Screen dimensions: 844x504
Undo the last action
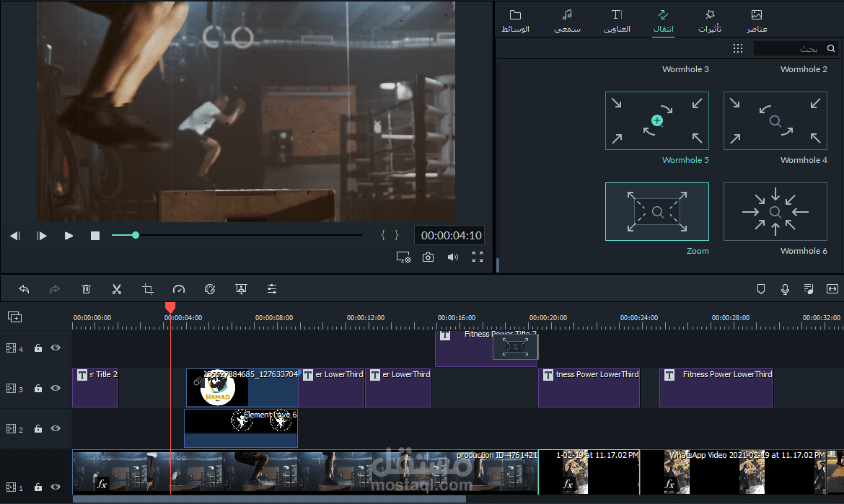(x=24, y=289)
